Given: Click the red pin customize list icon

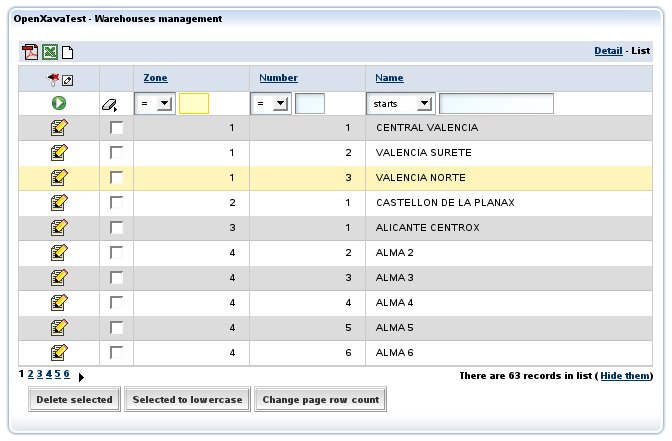Looking at the screenshot, I should [x=54, y=79].
